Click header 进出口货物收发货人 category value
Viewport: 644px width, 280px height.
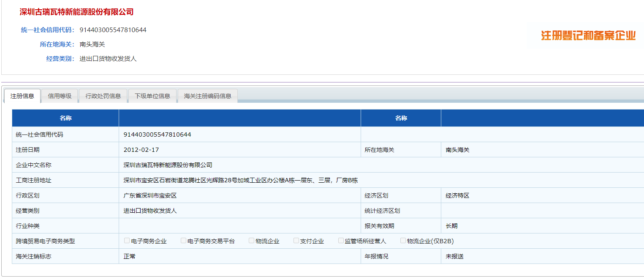pyautogui.click(x=108, y=59)
